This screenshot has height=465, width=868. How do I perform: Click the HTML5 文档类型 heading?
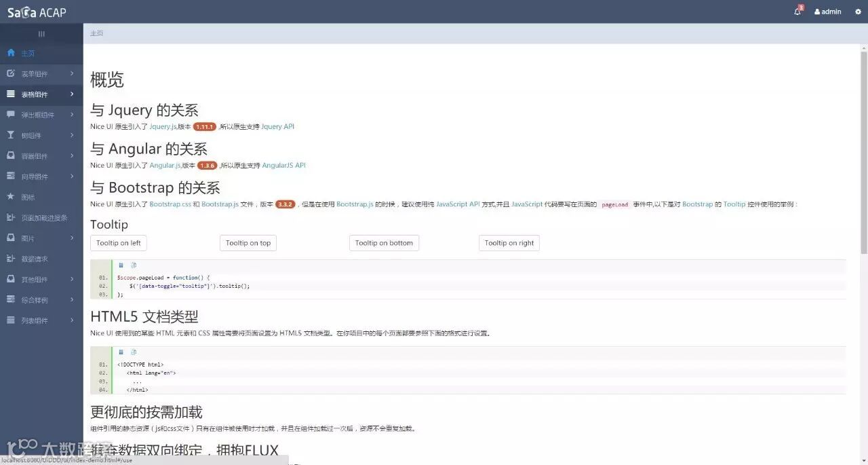(x=144, y=316)
